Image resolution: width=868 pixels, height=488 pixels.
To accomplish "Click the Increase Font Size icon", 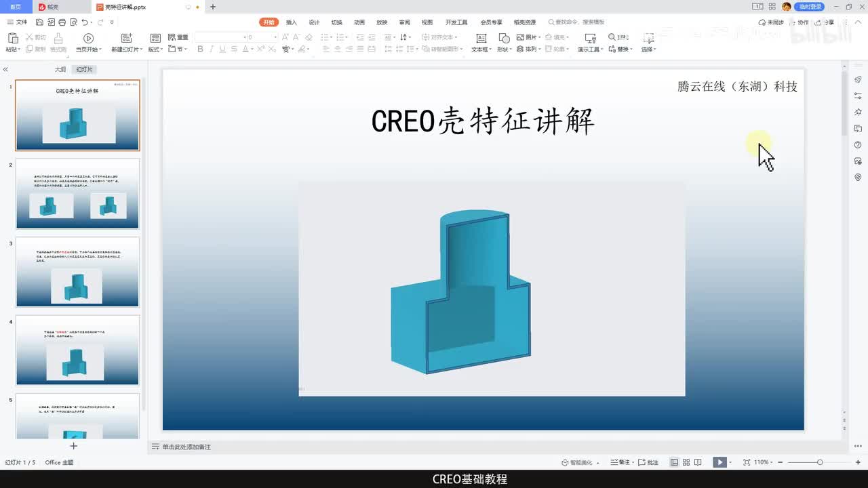I will click(x=285, y=37).
